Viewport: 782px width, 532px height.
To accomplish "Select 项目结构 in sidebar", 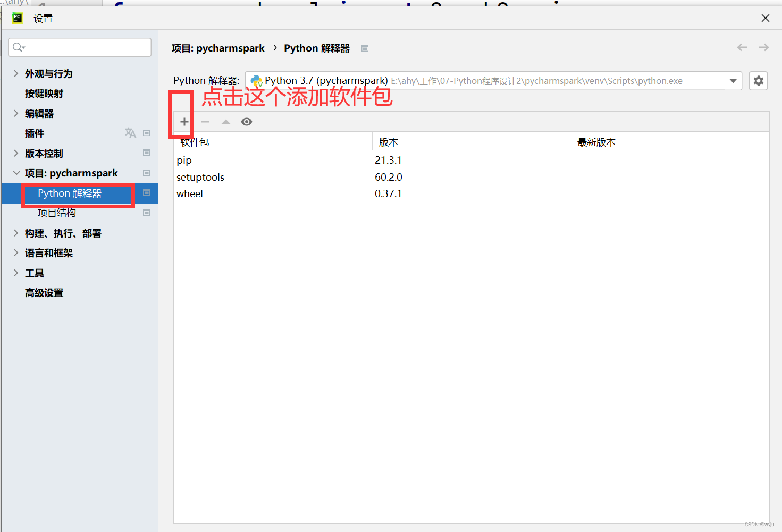I will pos(57,213).
